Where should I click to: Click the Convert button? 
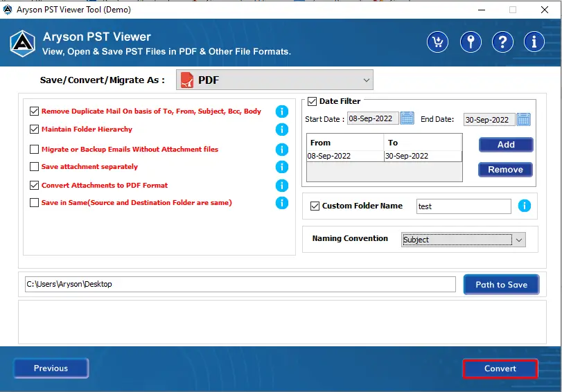click(500, 368)
